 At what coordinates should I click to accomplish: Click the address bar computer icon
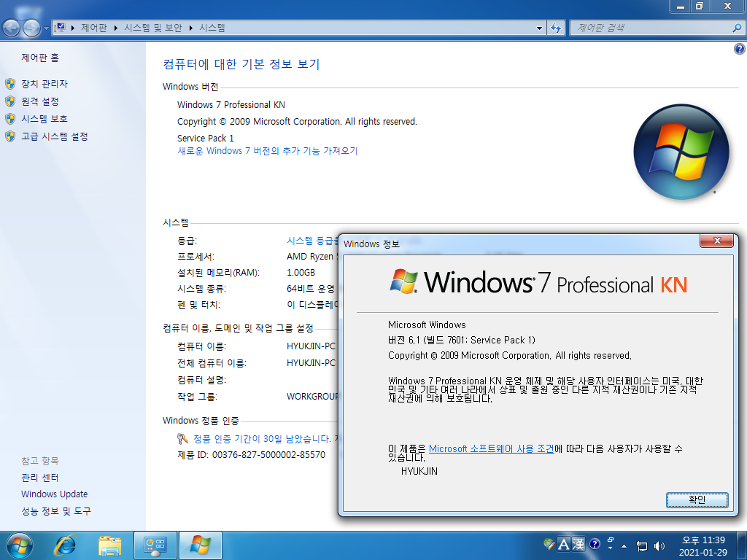[61, 28]
